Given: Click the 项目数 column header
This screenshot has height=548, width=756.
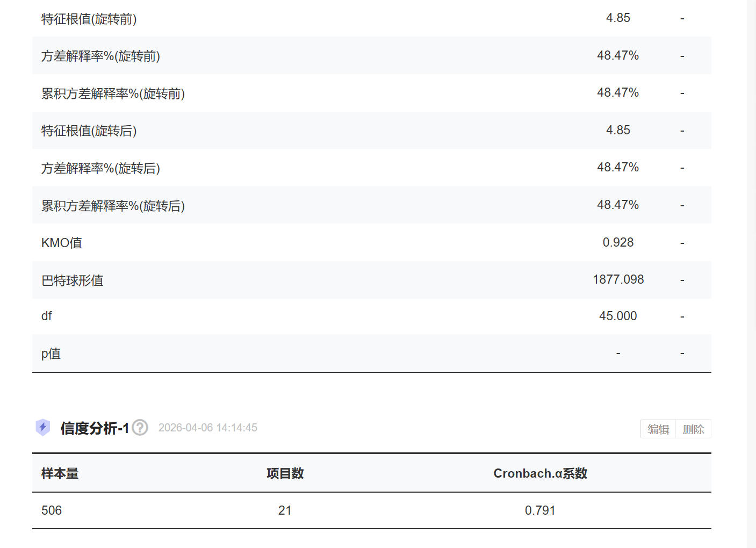Looking at the screenshot, I should [x=285, y=473].
